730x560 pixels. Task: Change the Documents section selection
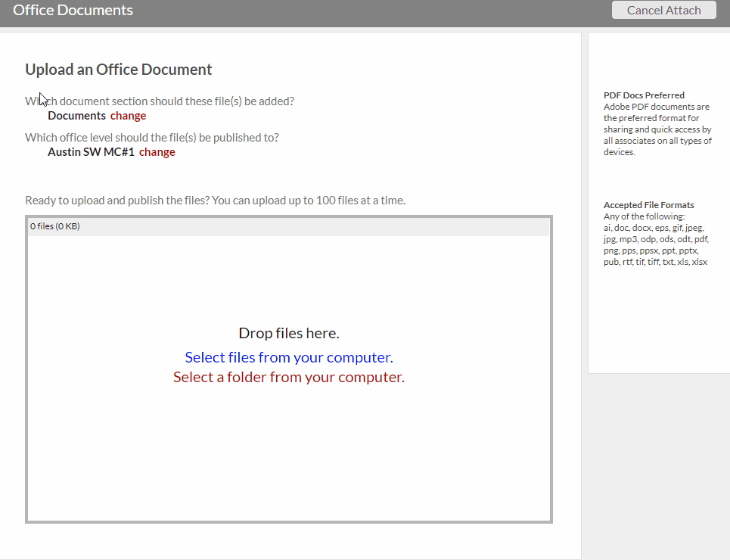point(128,116)
